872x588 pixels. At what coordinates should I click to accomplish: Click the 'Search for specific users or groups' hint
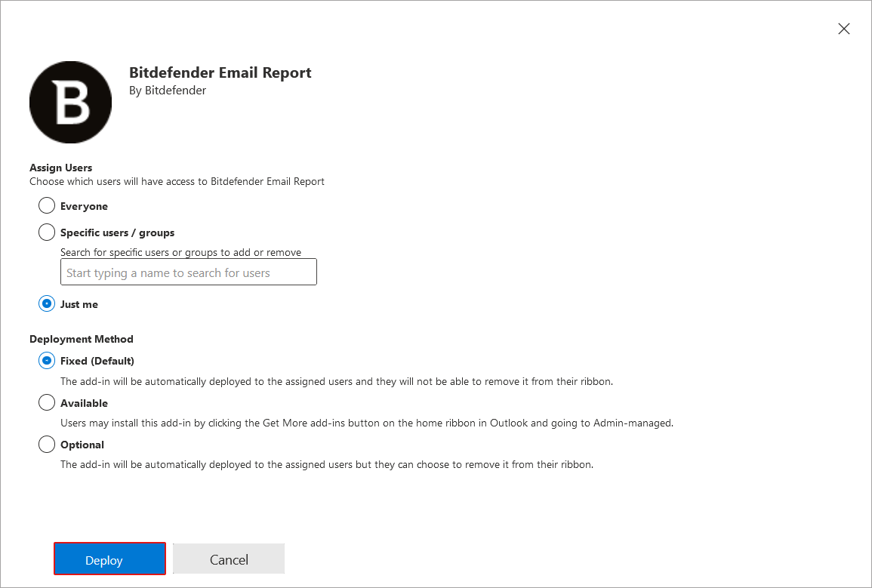(x=180, y=252)
